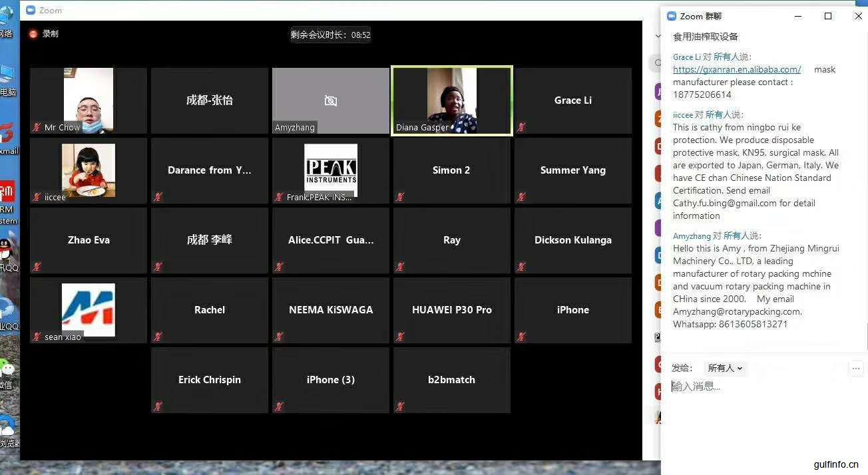The width and height of the screenshot is (868, 475).
Task: Click the red recording indicator icon
Action: [33, 34]
